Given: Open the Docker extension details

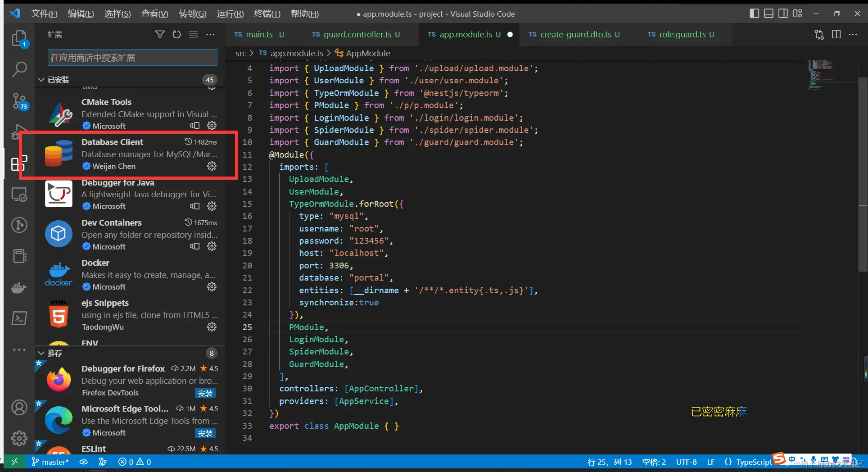Looking at the screenshot, I should [x=130, y=275].
